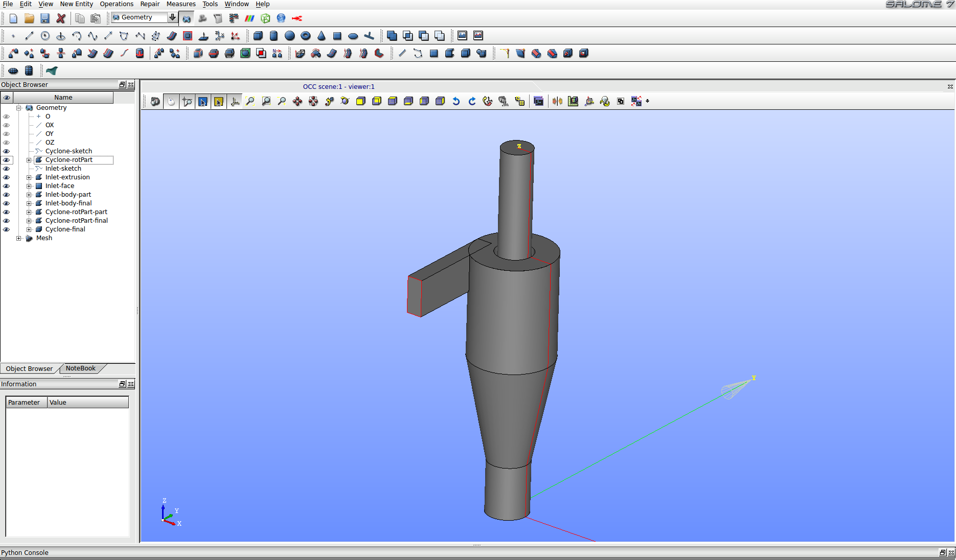This screenshot has width=956, height=560.
Task: Expand the Mesh tree node
Action: pyautogui.click(x=19, y=238)
